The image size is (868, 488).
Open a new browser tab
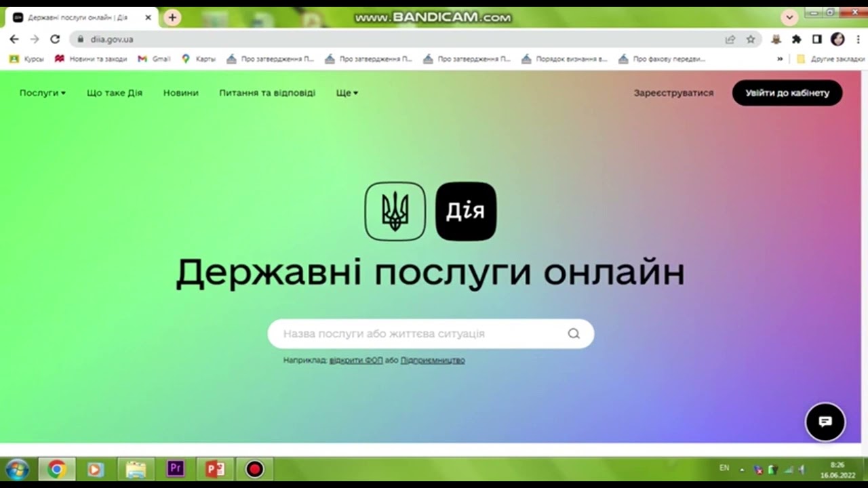click(172, 18)
